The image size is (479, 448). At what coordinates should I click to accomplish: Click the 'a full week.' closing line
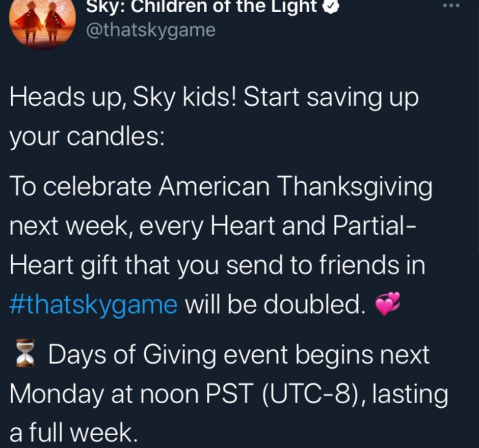click(x=73, y=433)
